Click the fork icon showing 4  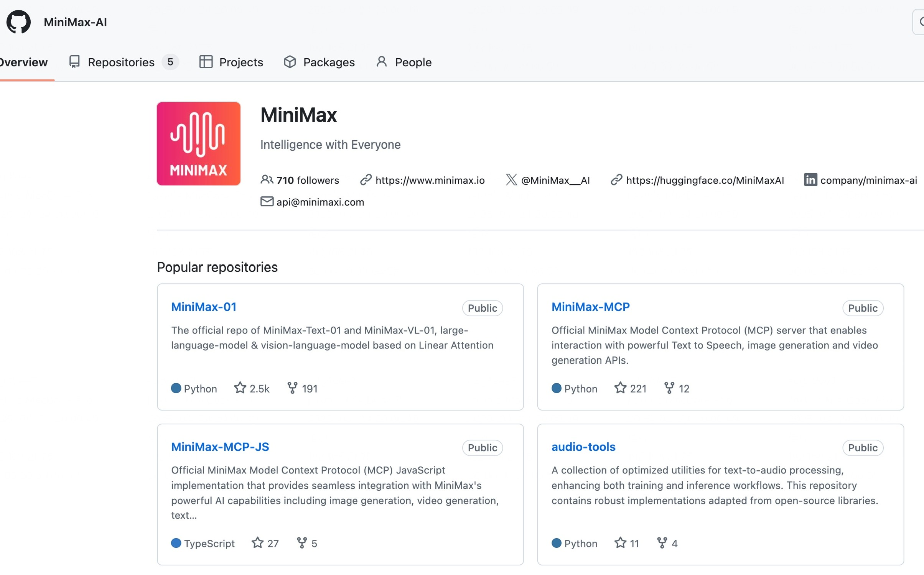point(662,543)
